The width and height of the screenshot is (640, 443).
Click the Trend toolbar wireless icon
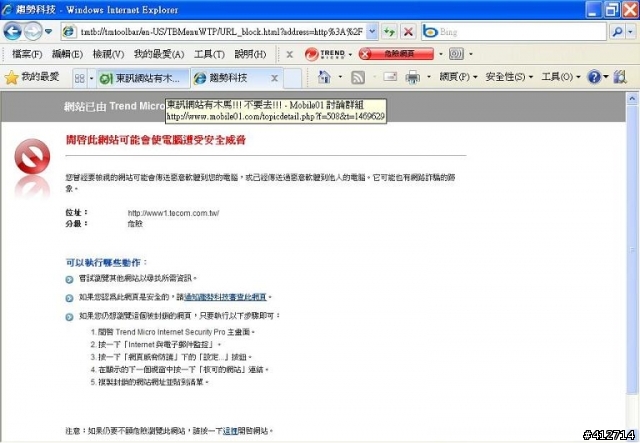[456, 54]
